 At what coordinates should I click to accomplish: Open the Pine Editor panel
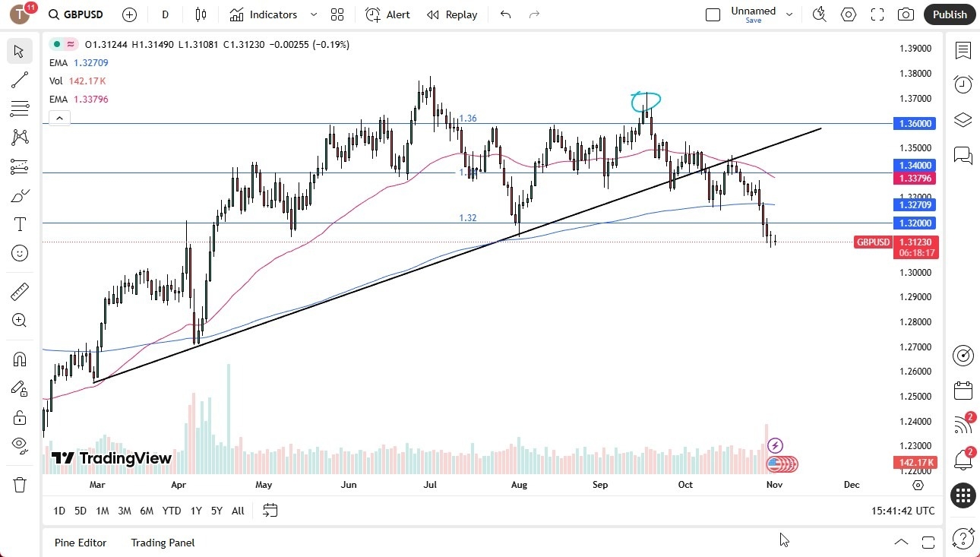81,543
